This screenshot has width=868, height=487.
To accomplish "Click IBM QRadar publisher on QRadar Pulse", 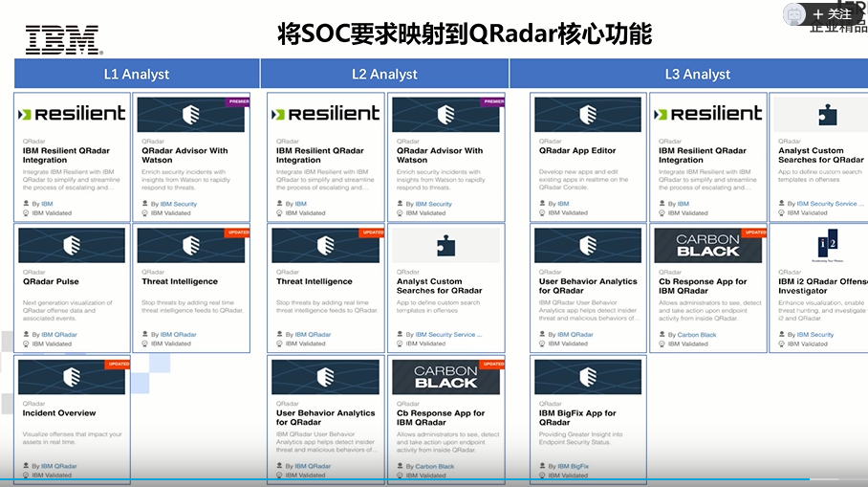I will [x=59, y=335].
